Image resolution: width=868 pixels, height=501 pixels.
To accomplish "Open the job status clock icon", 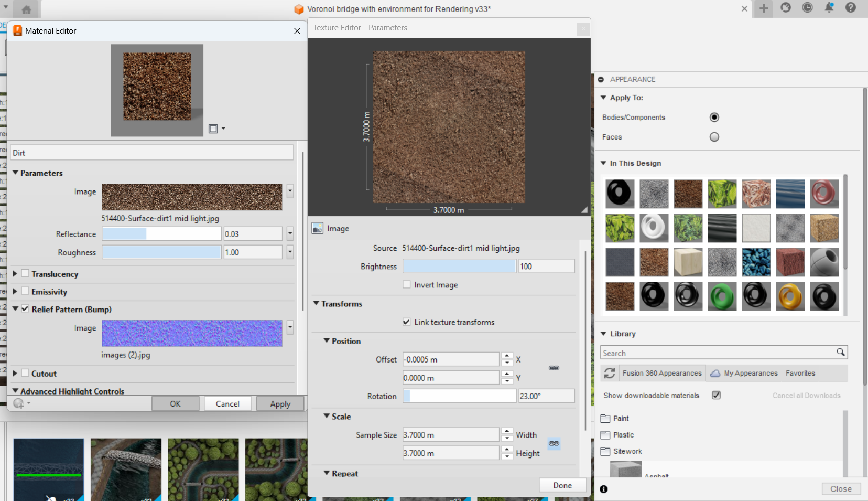I will click(807, 8).
